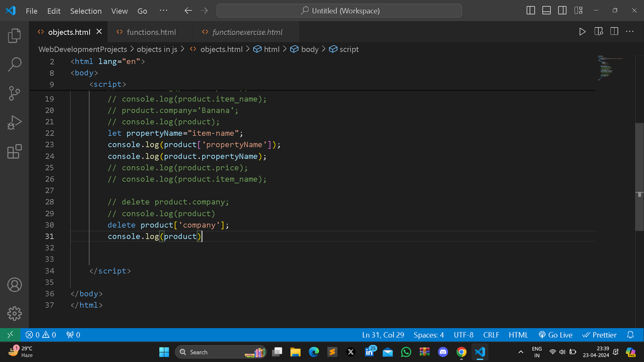Expand the script breadcrumb symbol
The height and width of the screenshot is (362, 644).
[343, 49]
